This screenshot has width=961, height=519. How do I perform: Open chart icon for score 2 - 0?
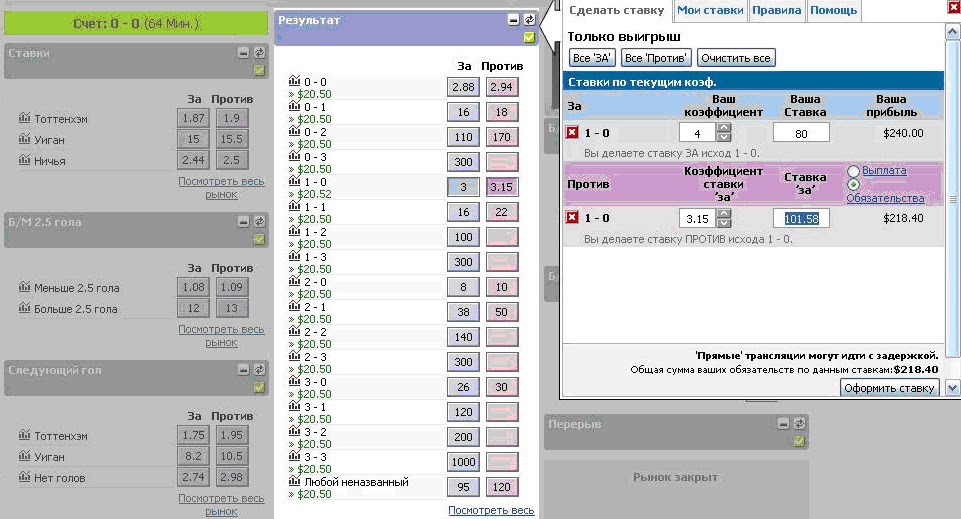click(x=294, y=281)
